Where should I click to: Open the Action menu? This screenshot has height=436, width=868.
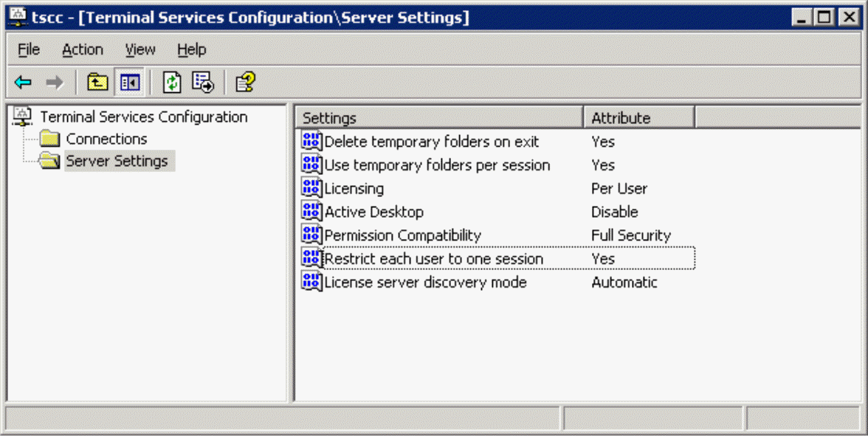coord(83,50)
